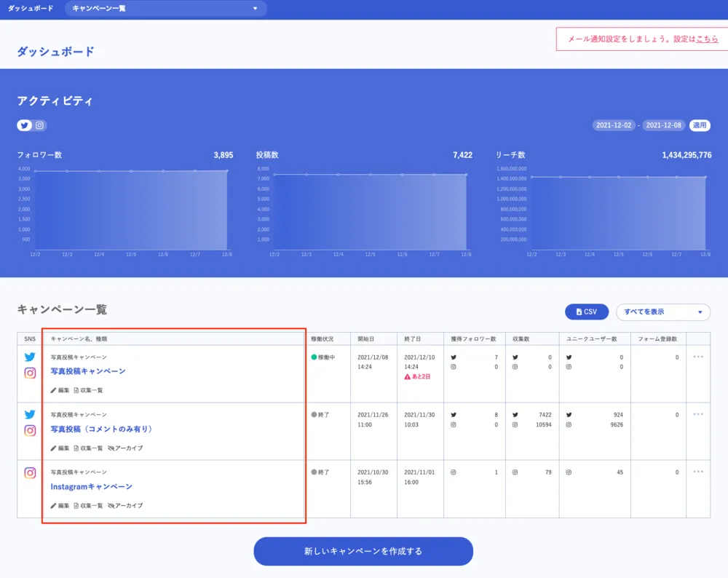
Task: Edit the Instagramキャンペーン via pencil icon
Action: pyautogui.click(x=53, y=505)
